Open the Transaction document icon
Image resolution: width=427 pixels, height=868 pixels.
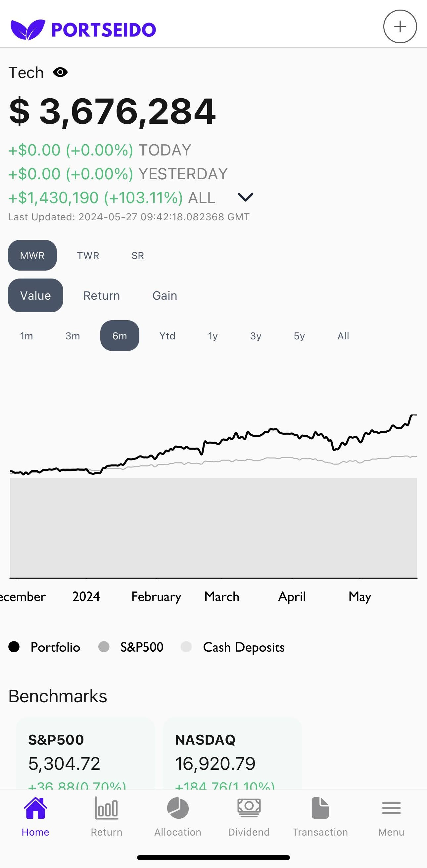point(320,808)
